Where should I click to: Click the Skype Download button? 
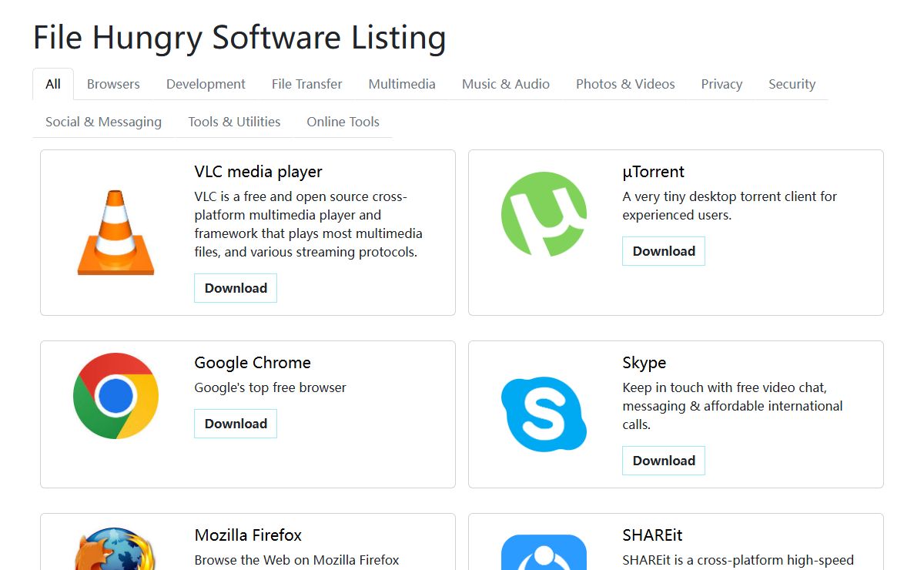(664, 461)
